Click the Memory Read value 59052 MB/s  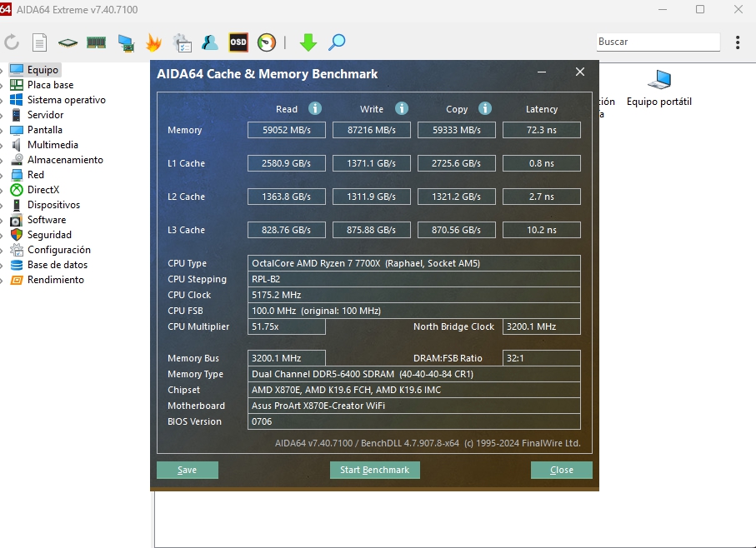click(287, 130)
